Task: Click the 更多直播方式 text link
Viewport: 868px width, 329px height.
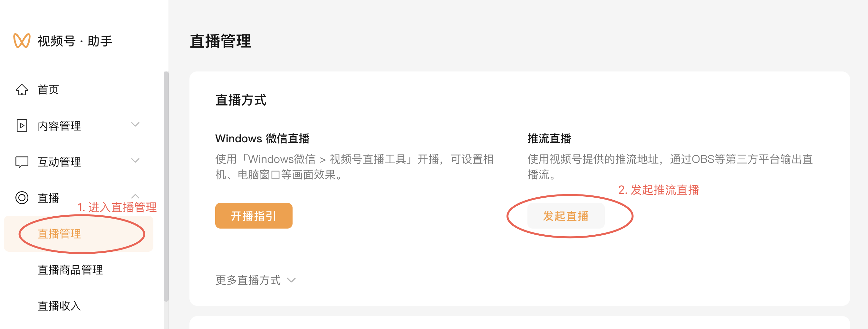Action: 248,280
